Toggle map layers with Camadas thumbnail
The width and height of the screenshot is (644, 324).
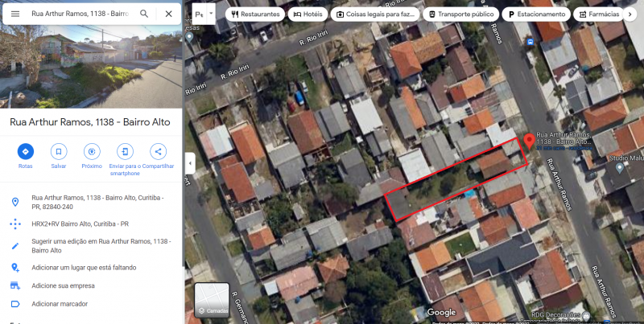(x=212, y=300)
